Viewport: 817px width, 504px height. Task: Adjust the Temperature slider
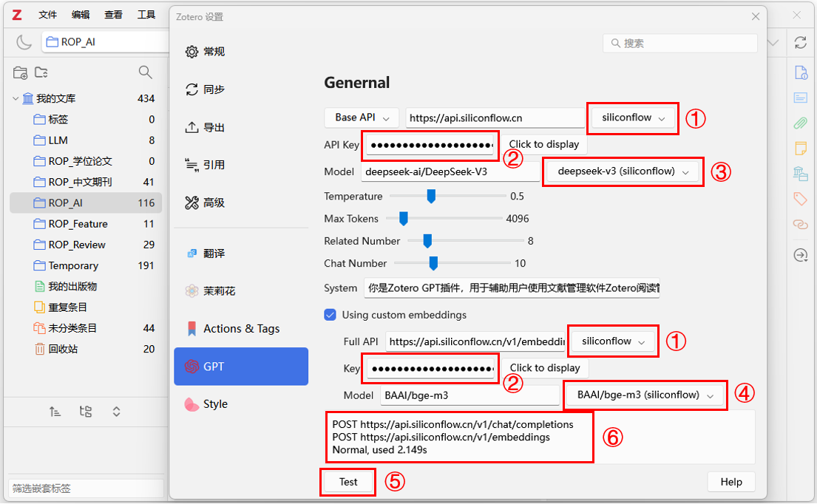click(431, 197)
